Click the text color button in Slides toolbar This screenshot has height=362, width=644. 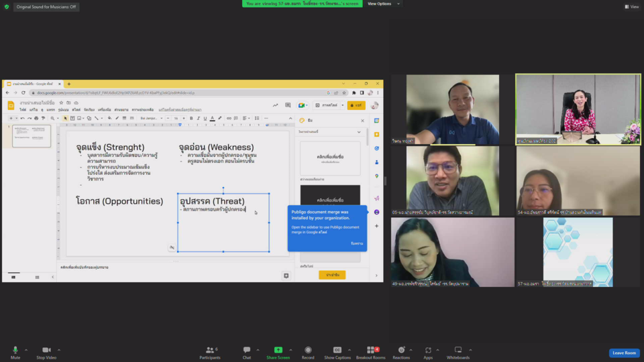click(213, 118)
